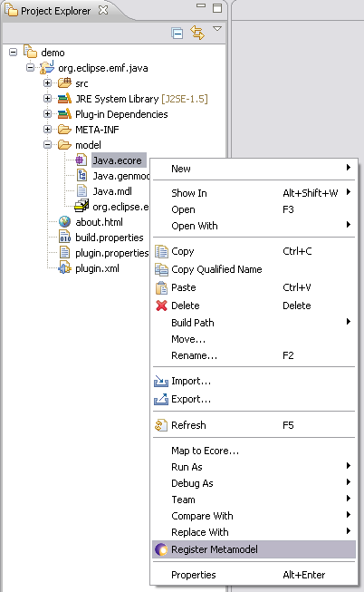Select plugin.properties in the tree

111,253
